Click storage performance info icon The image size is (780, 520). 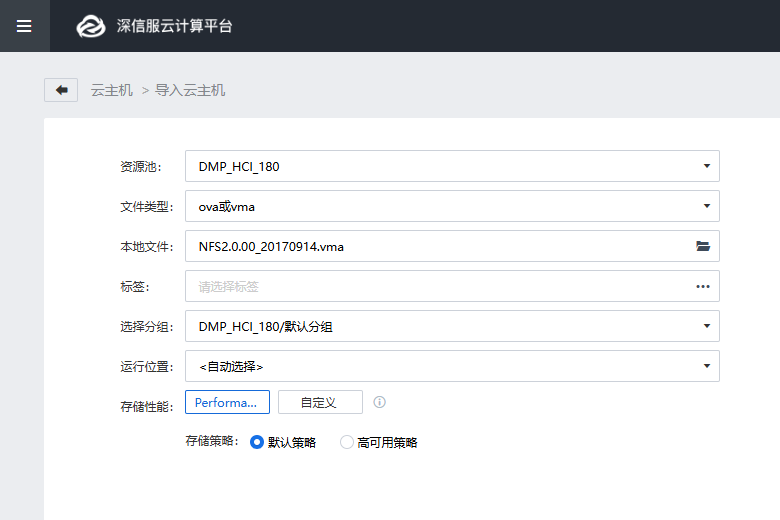[x=379, y=402]
